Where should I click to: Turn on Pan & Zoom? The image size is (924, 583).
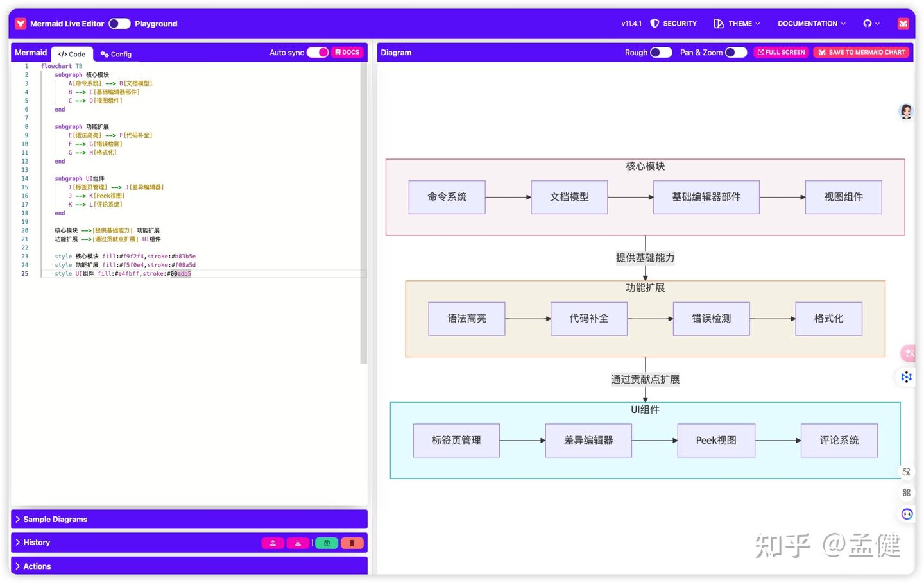[735, 52]
